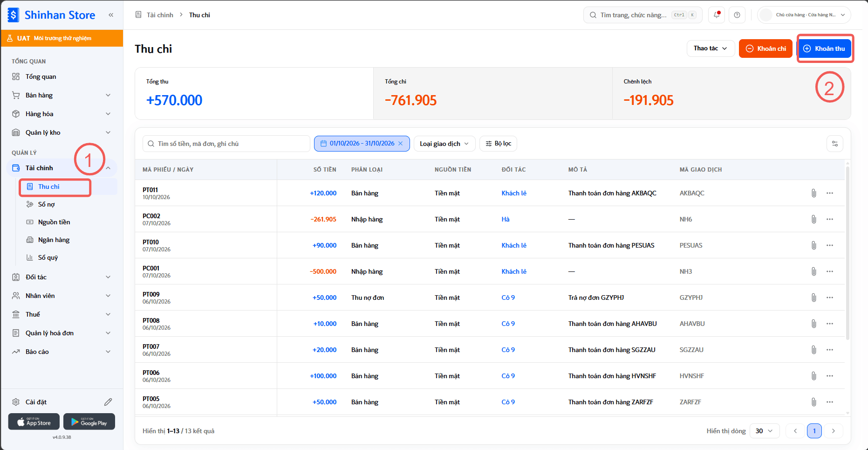Collapse the Tài chính menu
The image size is (868, 450).
tap(62, 168)
